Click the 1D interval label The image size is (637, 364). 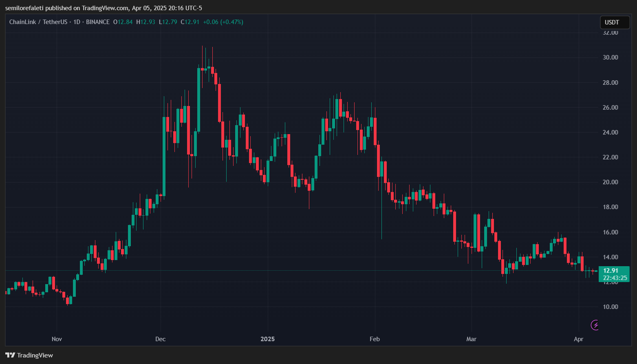tap(76, 22)
